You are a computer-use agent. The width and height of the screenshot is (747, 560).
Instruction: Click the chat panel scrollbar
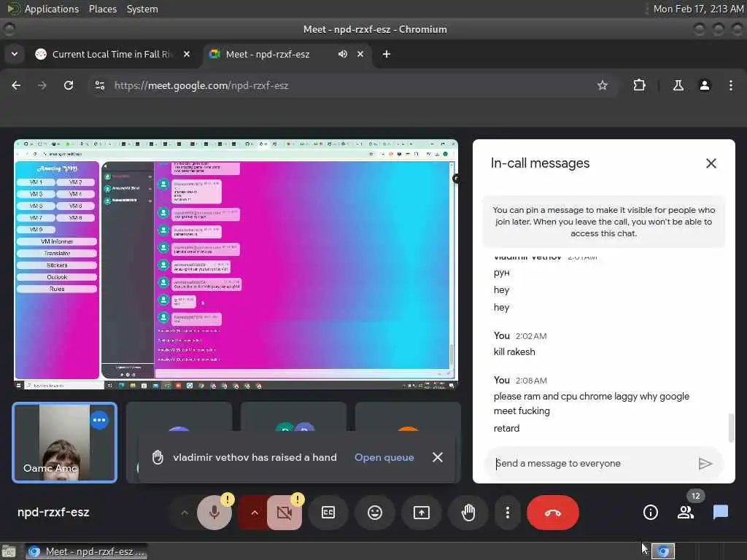[731, 427]
